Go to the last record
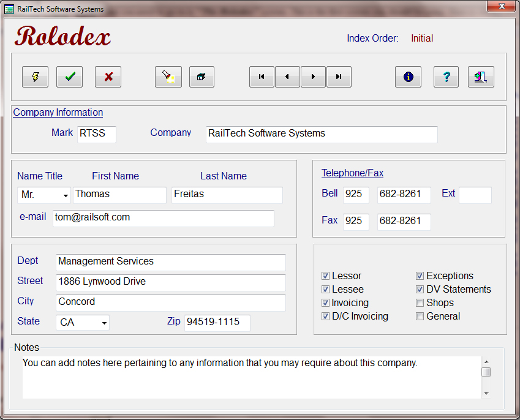Viewport: 520px width, 420px height. 339,77
